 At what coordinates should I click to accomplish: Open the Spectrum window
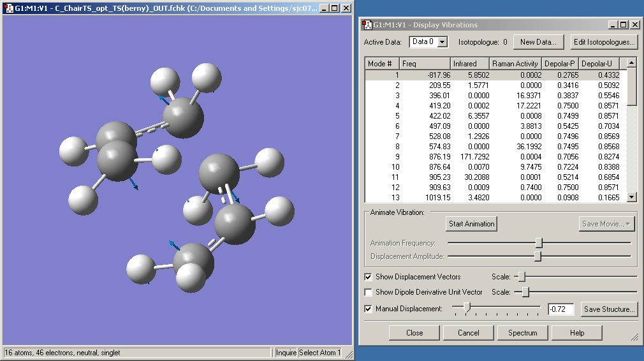(x=522, y=332)
